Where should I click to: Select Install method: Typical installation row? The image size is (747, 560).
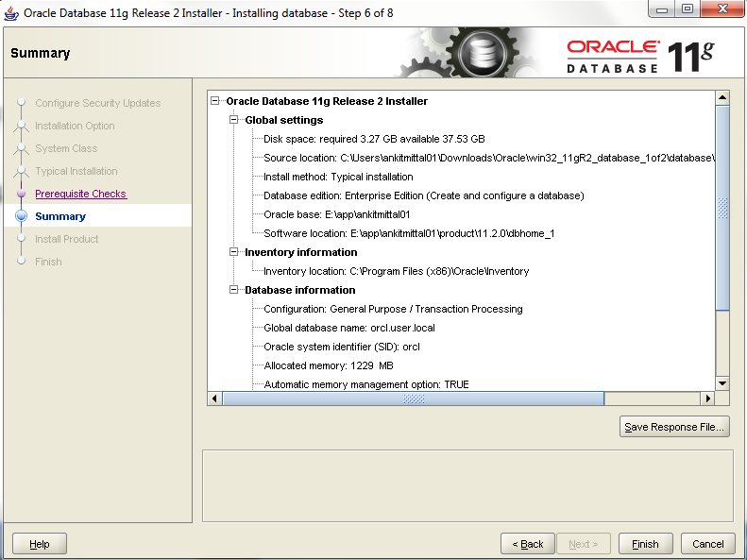(x=338, y=177)
